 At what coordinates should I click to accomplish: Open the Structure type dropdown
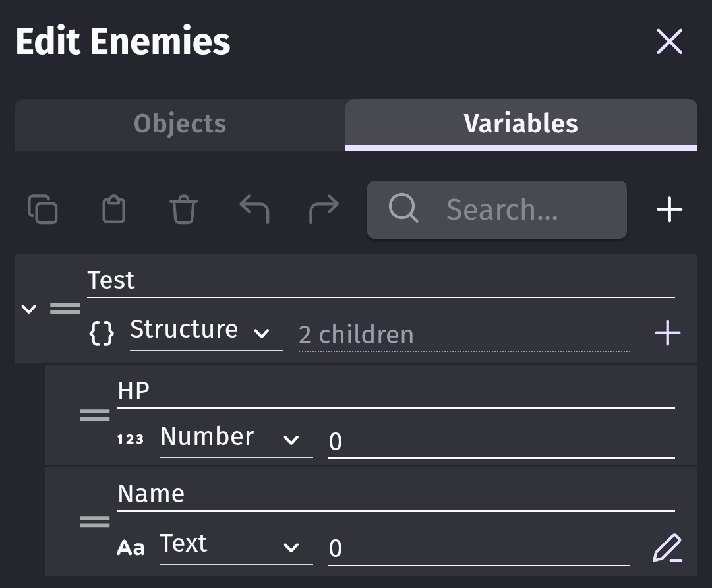[x=206, y=332]
